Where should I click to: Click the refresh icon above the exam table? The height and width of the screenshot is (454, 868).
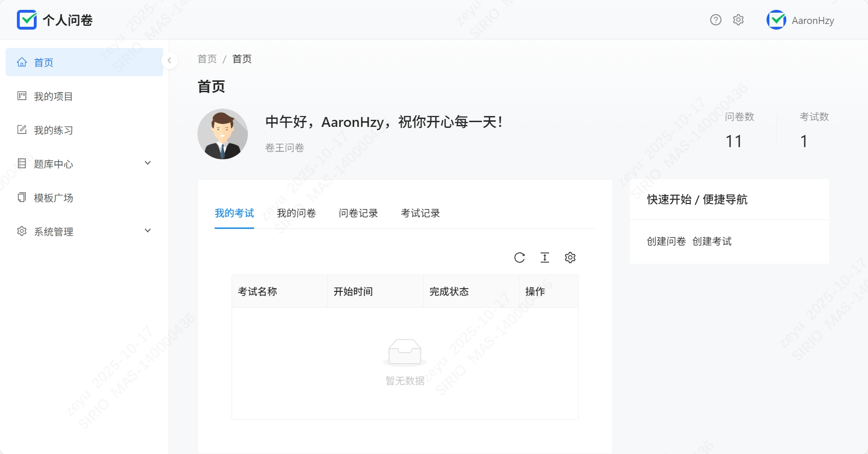(519, 258)
